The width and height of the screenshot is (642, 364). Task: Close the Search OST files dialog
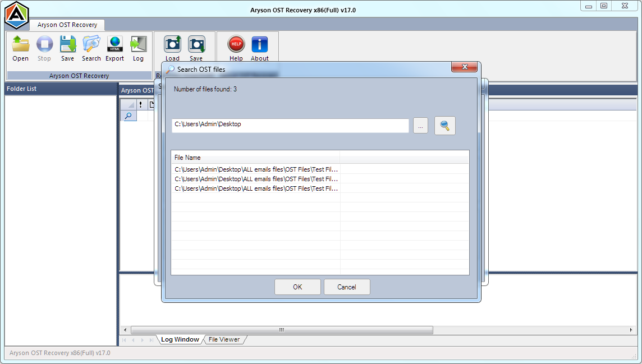[464, 67]
